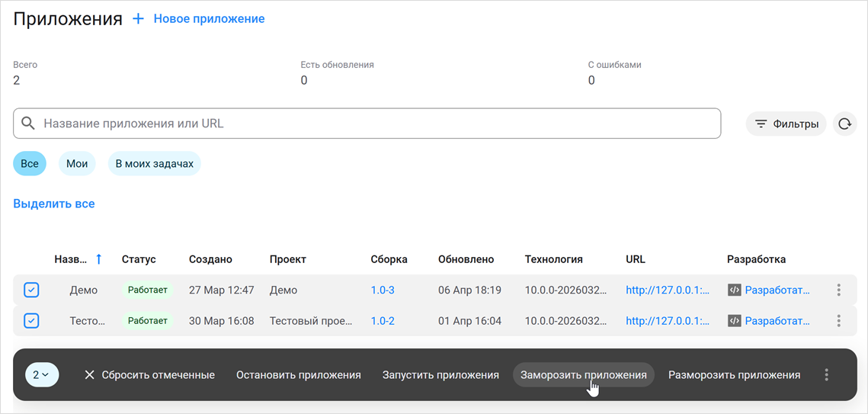Open the three-dot menu for Тесто… row
This screenshot has width=868, height=414.
(839, 320)
